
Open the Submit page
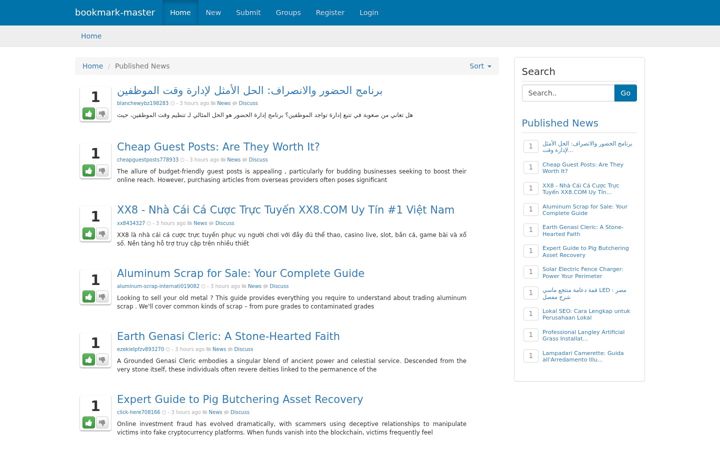(x=248, y=12)
